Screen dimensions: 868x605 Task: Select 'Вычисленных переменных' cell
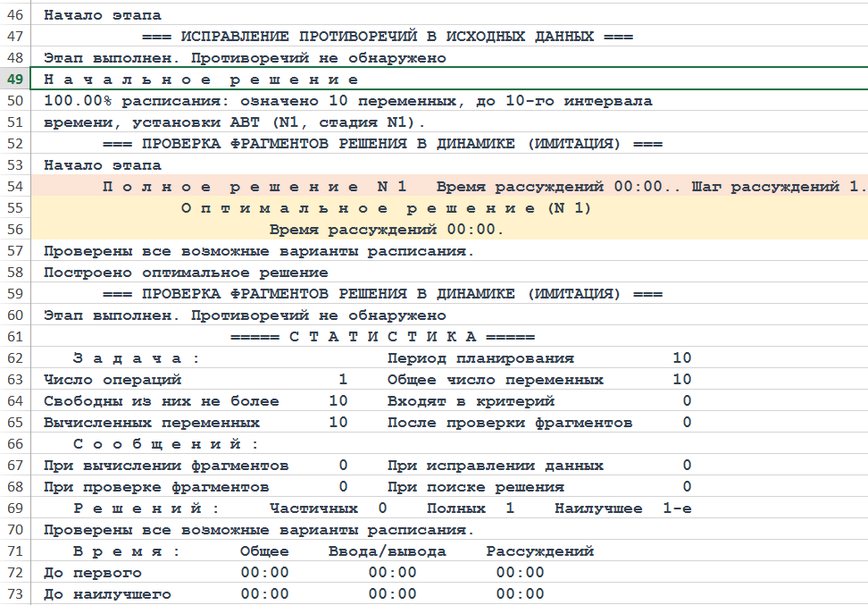(152, 423)
